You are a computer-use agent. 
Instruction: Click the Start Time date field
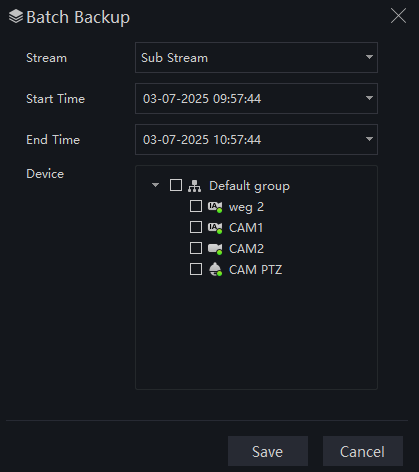[256, 98]
